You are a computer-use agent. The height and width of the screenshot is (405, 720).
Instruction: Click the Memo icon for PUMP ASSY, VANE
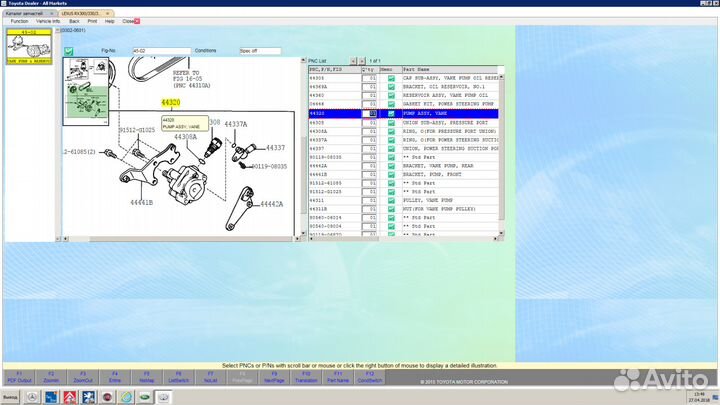click(x=391, y=114)
